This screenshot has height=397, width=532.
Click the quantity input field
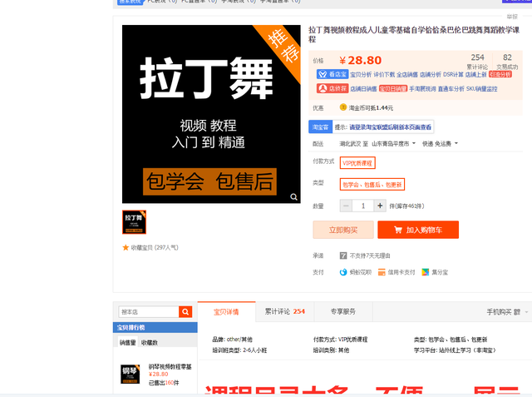(363, 206)
